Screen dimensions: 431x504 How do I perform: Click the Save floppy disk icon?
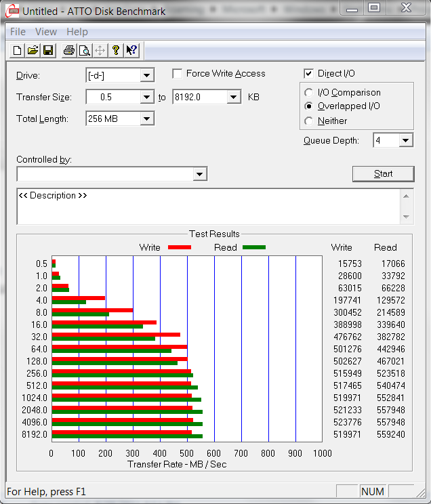point(48,50)
